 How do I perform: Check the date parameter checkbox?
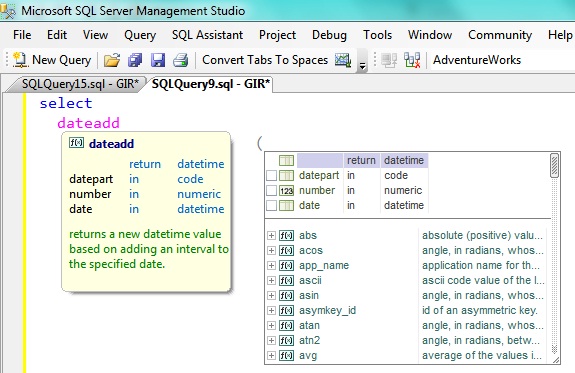(271, 205)
